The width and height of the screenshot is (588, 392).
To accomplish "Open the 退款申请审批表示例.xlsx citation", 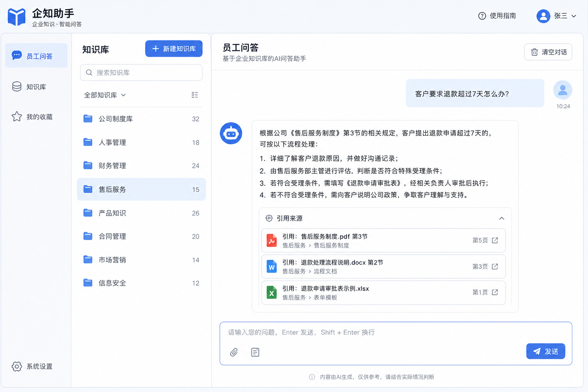I will coord(384,292).
